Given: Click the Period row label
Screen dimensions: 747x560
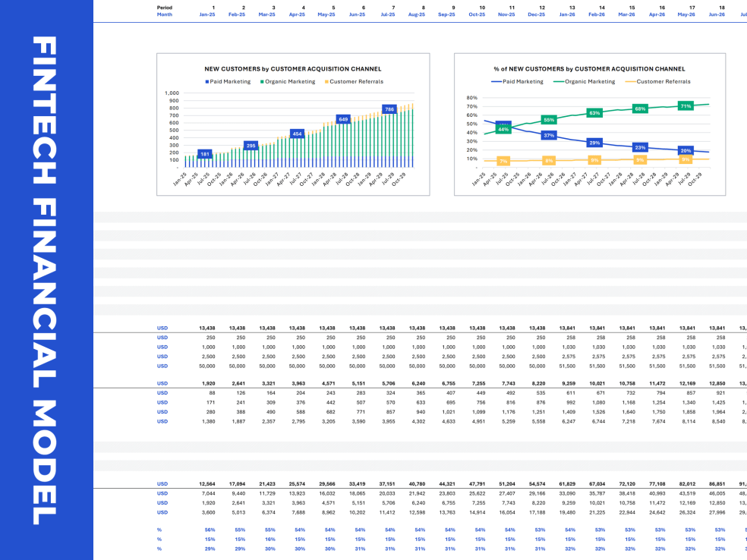Looking at the screenshot, I should (x=164, y=7).
